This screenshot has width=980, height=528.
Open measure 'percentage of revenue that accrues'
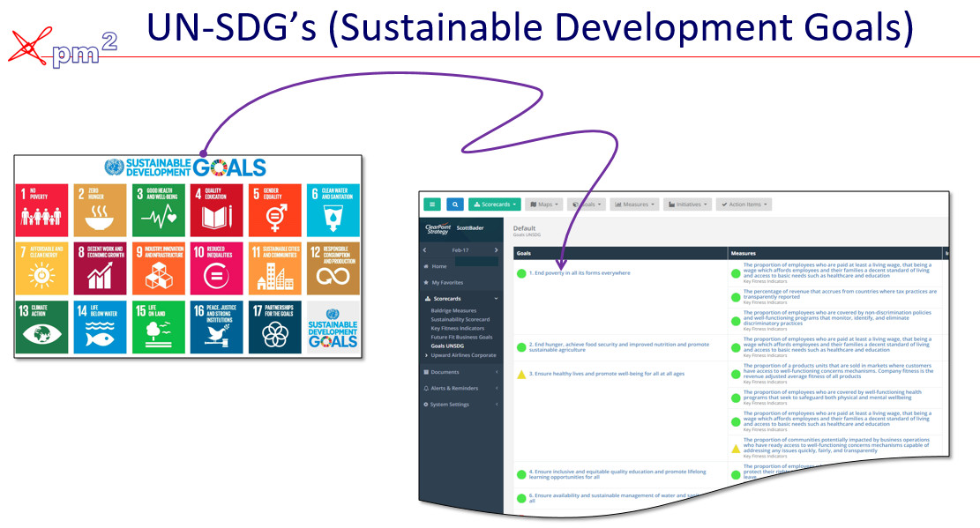pyautogui.click(x=840, y=294)
